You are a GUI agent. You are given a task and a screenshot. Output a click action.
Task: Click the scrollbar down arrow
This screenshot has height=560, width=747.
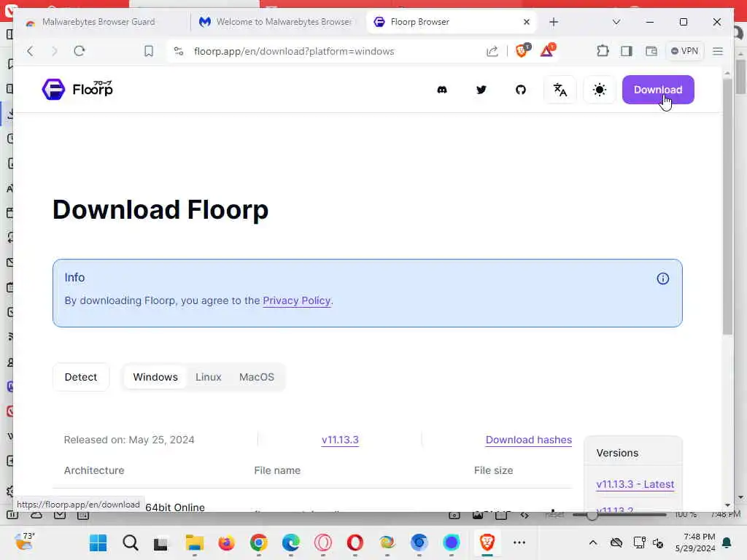click(x=727, y=505)
